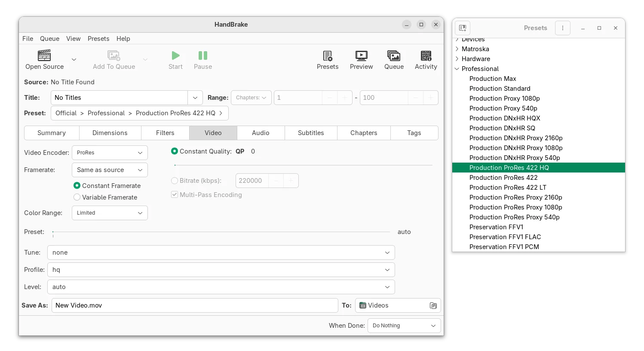Choose the Production ProRes 422 LT preset
The height and width of the screenshot is (351, 644).
click(508, 188)
